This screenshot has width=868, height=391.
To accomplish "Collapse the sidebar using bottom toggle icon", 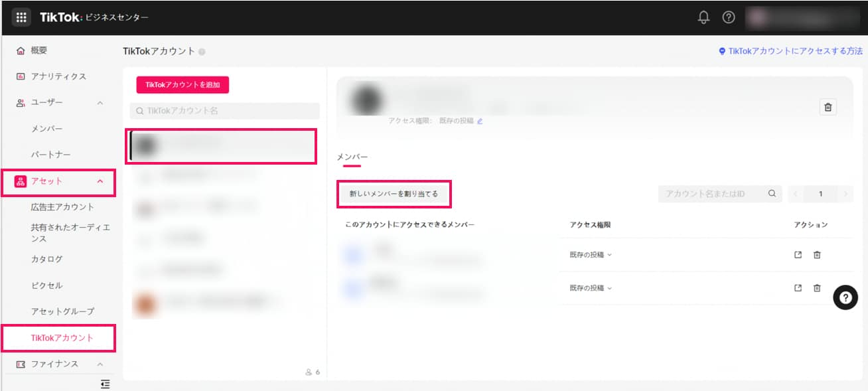I will pyautogui.click(x=105, y=384).
